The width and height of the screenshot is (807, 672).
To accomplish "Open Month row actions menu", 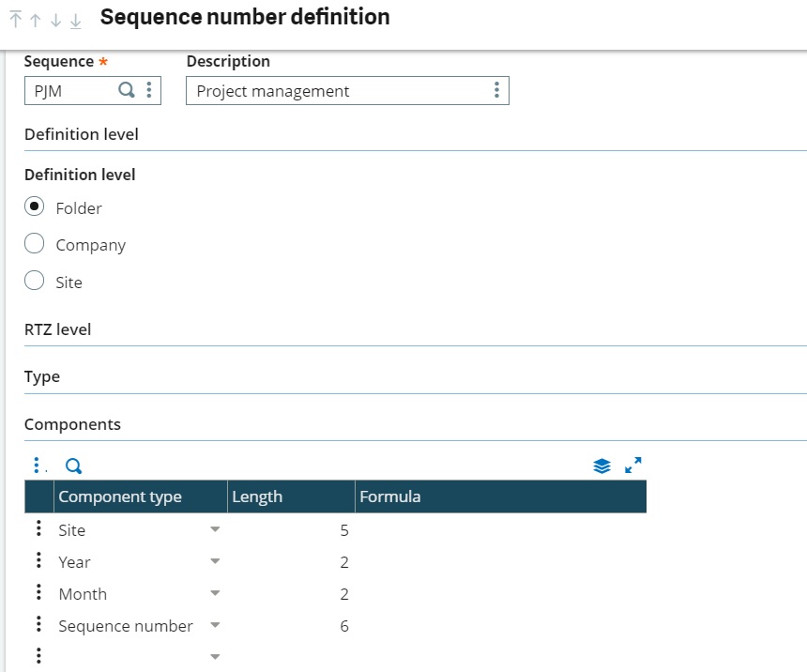I will (x=38, y=592).
